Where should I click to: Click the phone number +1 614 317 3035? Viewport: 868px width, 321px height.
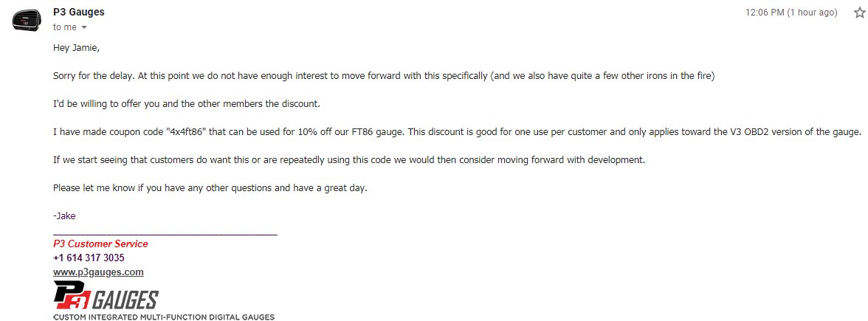[x=89, y=258]
